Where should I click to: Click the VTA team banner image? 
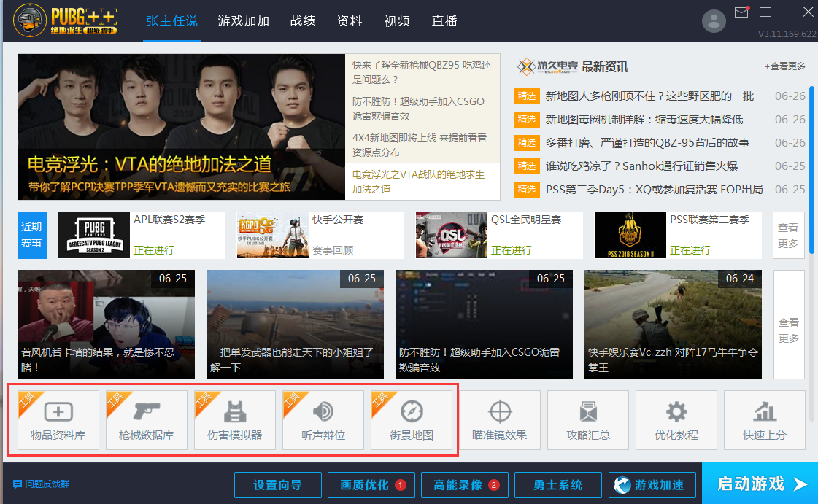point(181,127)
